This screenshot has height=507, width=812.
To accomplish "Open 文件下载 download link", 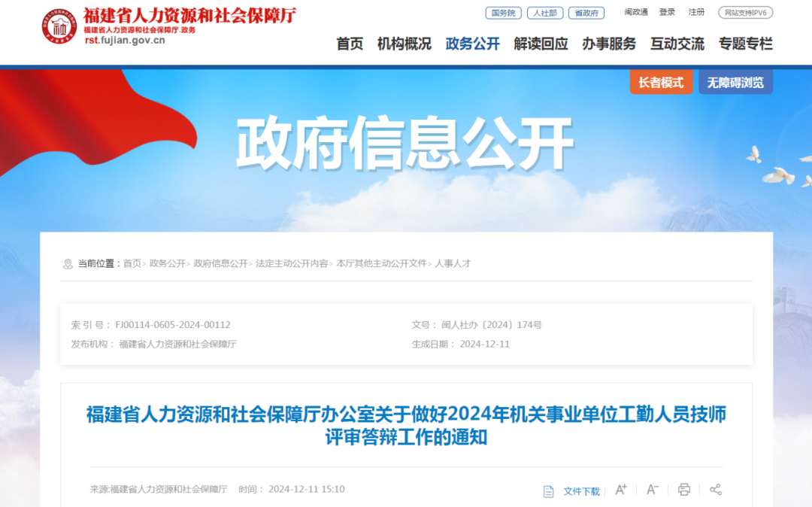I will [581, 491].
